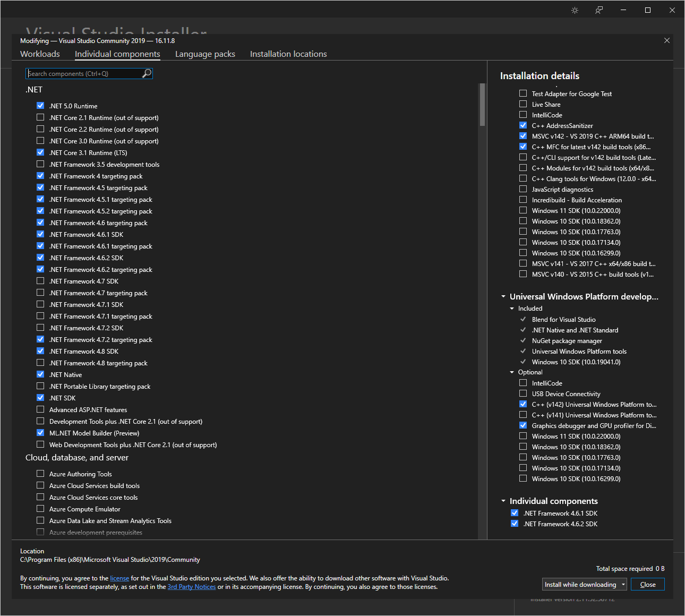Enable Azure Compute Emulator
Screen dimensions: 685x616
point(40,509)
